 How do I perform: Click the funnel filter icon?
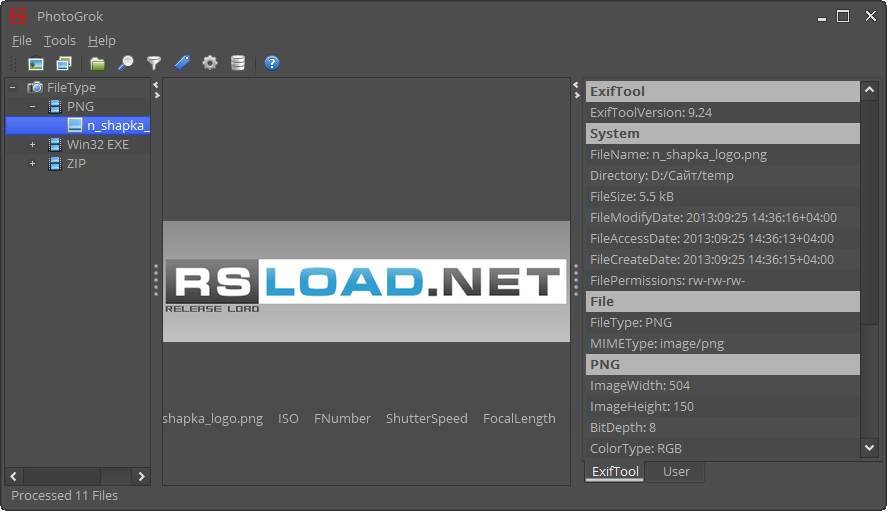point(153,63)
